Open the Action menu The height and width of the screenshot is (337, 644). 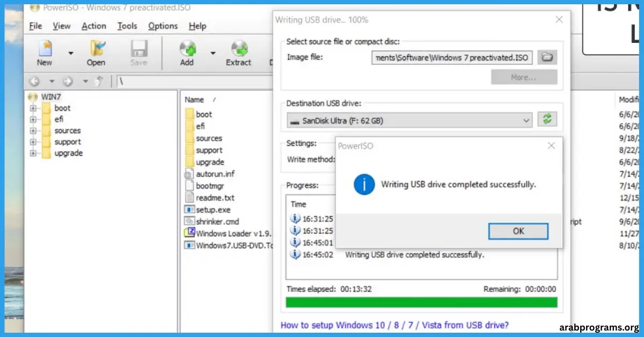94,26
